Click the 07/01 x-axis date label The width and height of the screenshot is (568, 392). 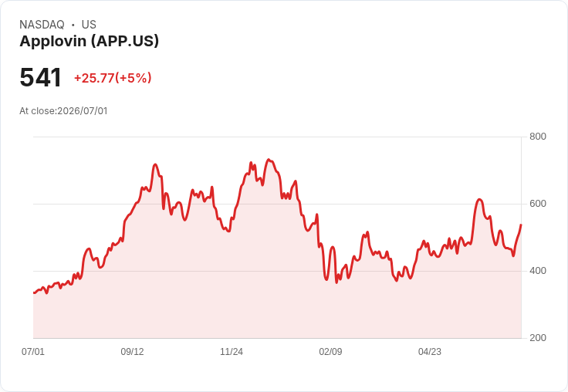click(33, 351)
